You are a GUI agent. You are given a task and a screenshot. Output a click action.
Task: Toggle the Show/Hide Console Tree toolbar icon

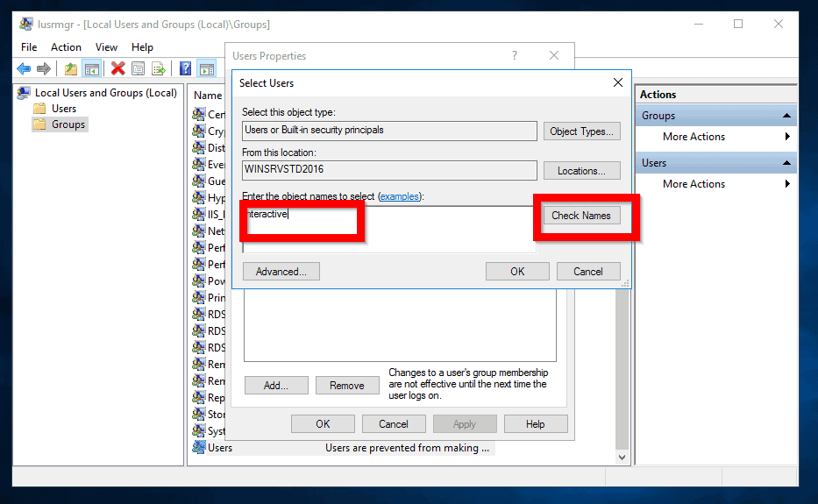(x=92, y=68)
